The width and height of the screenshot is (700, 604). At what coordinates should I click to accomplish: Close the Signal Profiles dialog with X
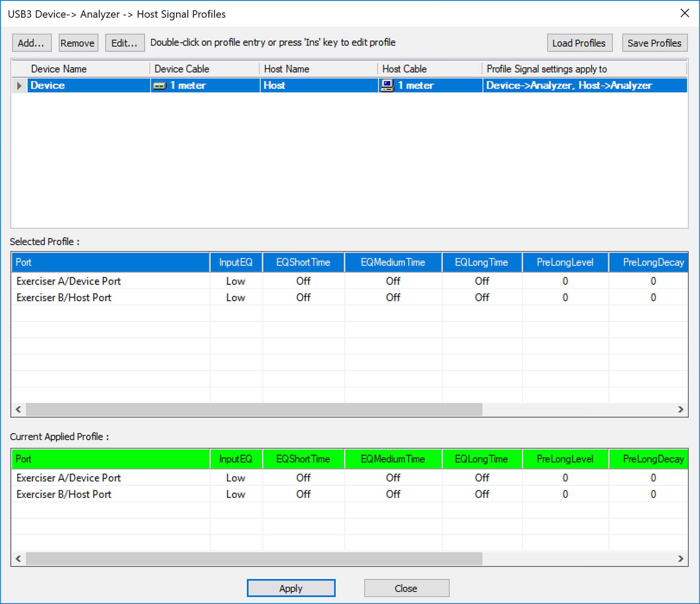coord(685,13)
